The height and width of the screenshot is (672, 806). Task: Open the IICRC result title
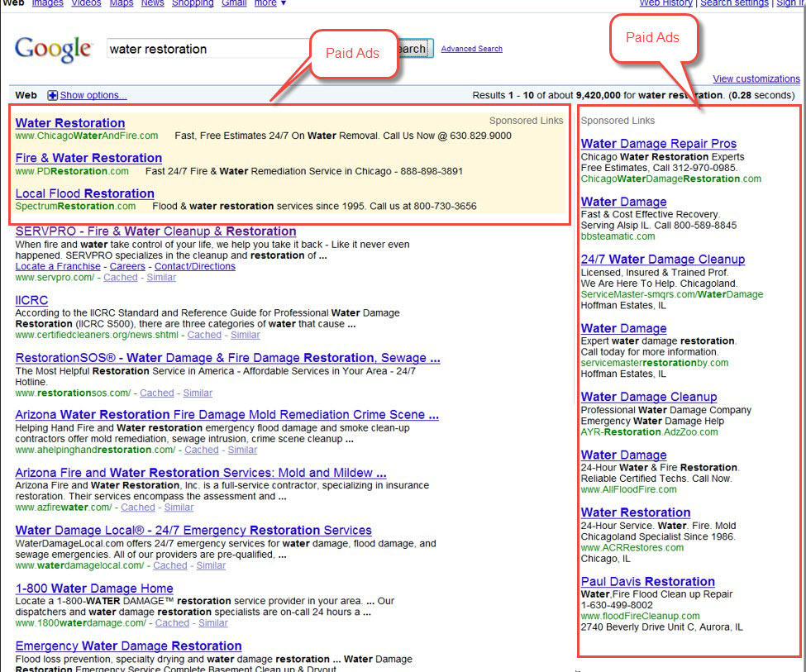[31, 300]
